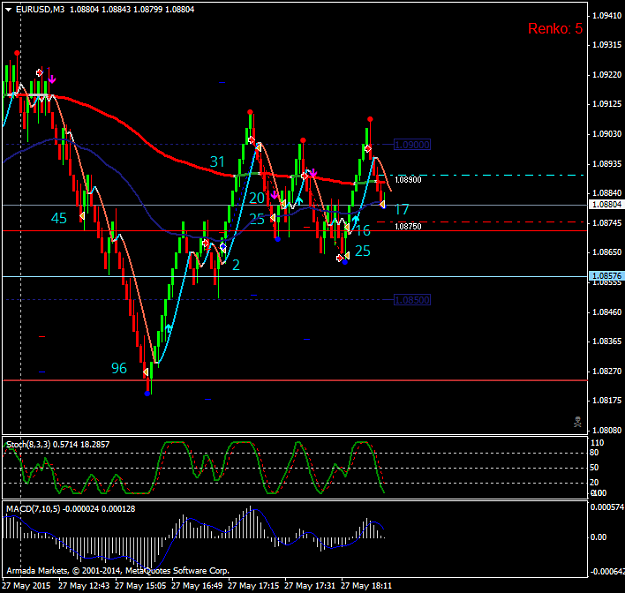
Task: Select the magenta down arrow near the chart's first high
Action: [52, 80]
